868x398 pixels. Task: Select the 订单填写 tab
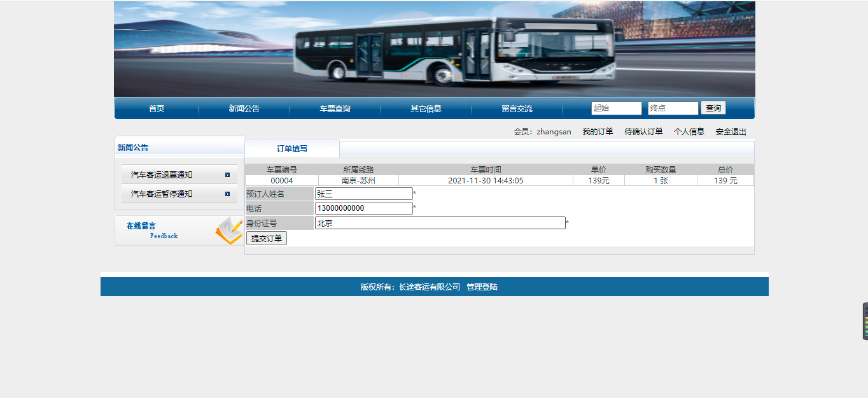point(292,148)
